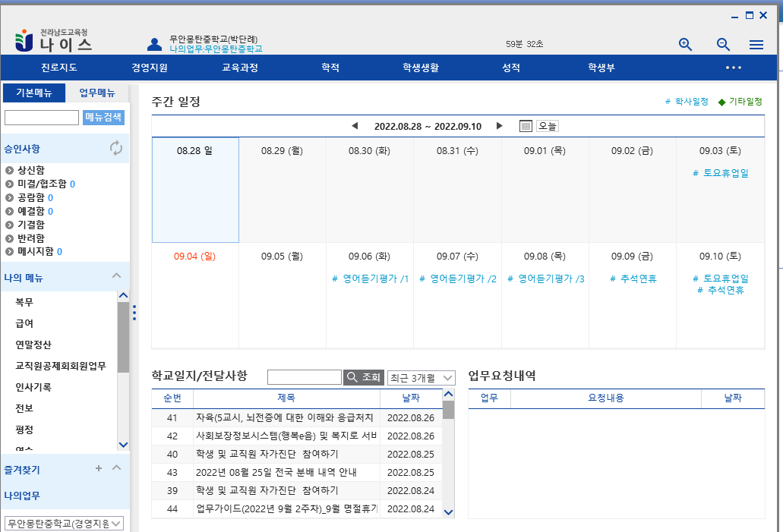This screenshot has width=783, height=532.
Task: Open the 진로지도 menu
Action: point(59,68)
